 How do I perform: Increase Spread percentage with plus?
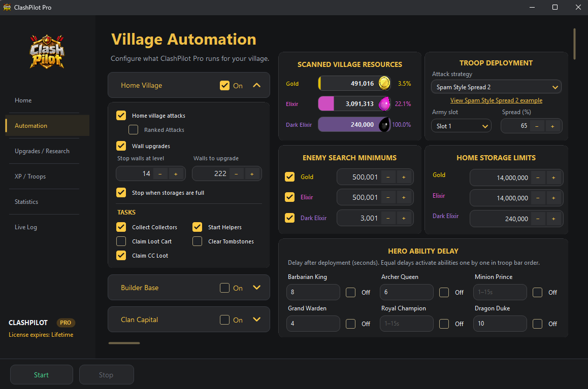click(x=552, y=126)
